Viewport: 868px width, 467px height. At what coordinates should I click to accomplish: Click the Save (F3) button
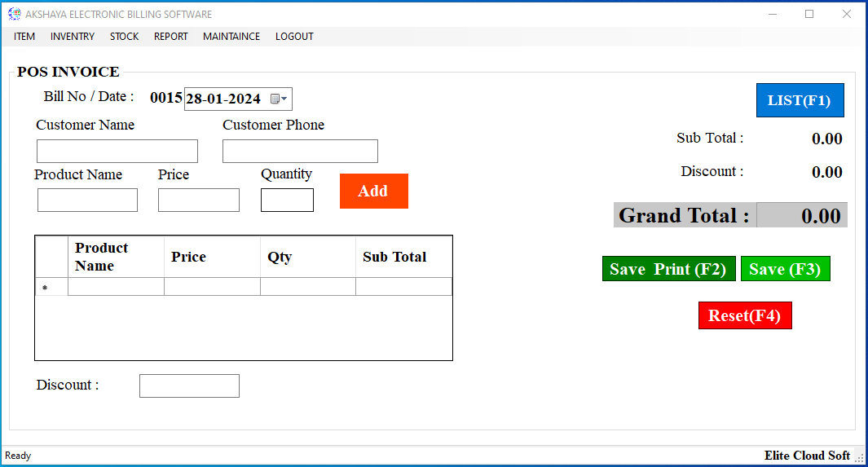785,269
